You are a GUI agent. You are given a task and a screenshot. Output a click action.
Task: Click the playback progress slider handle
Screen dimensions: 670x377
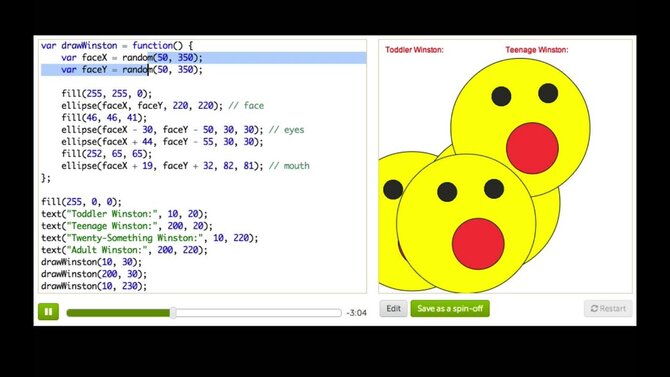[173, 313]
